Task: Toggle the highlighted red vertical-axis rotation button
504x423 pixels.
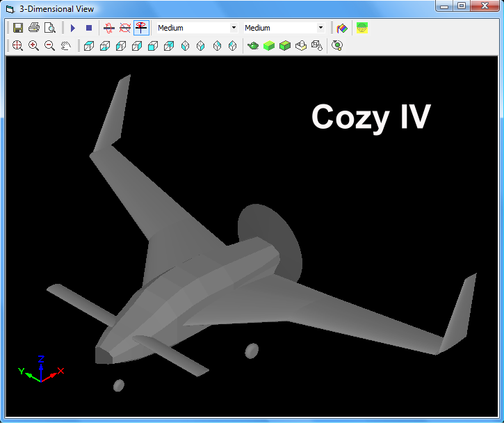Action: point(141,28)
